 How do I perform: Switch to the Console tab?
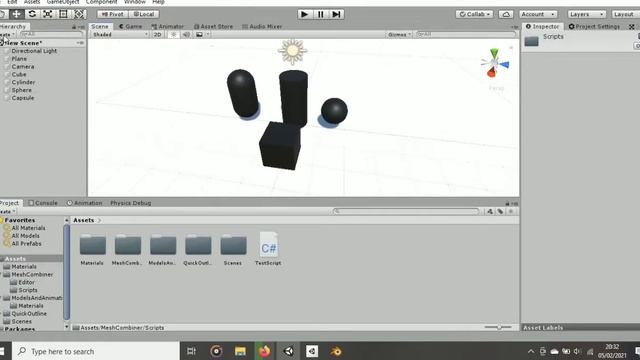43,203
